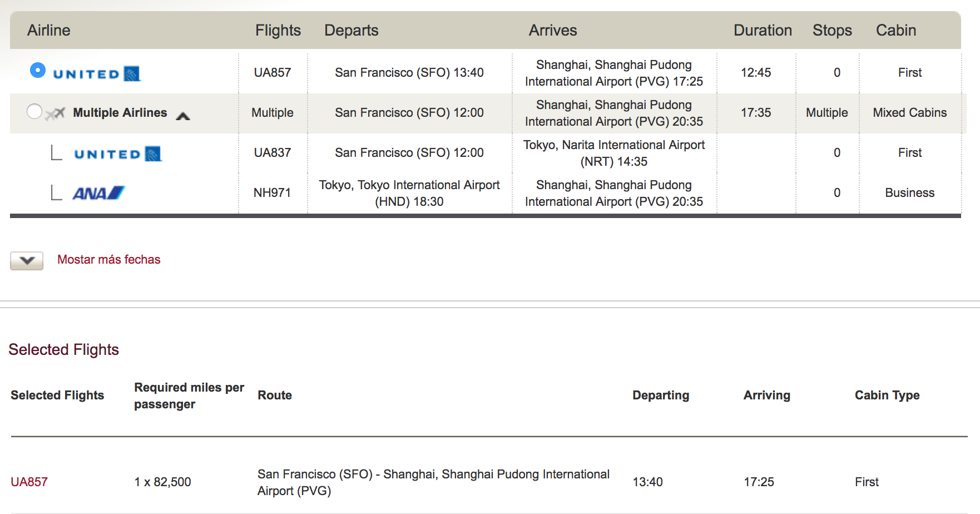The image size is (980, 514).
Task: Click the United logo for UA837 segment
Action: (118, 154)
